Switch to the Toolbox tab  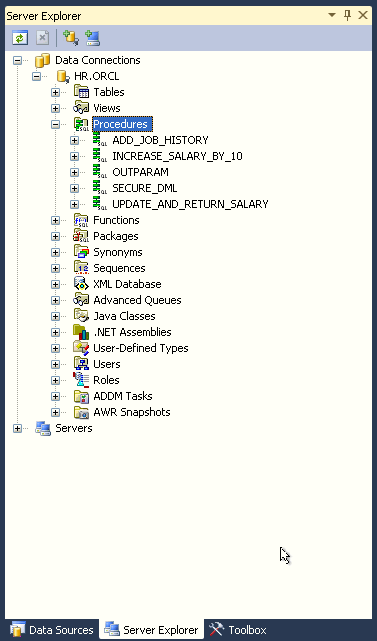(x=238, y=630)
